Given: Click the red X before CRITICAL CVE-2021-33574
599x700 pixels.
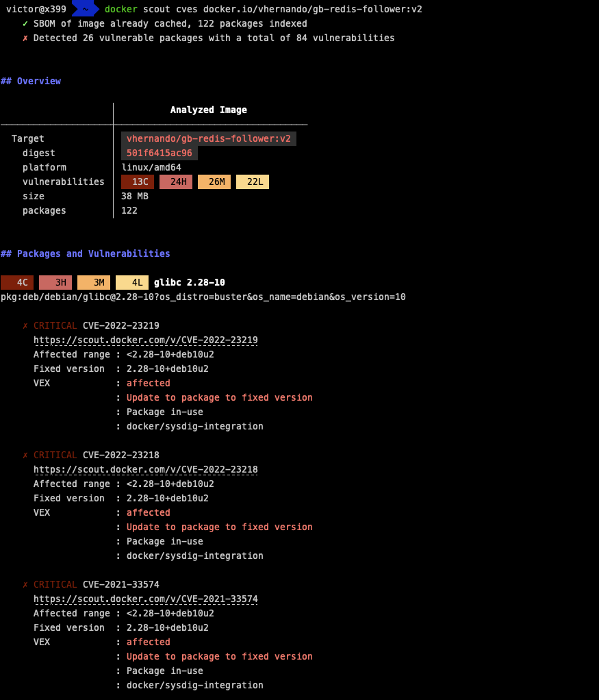Looking at the screenshot, I should 25,584.
